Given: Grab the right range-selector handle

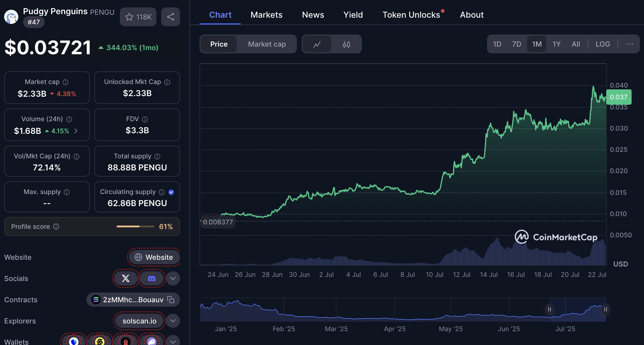Looking at the screenshot, I should 605,309.
